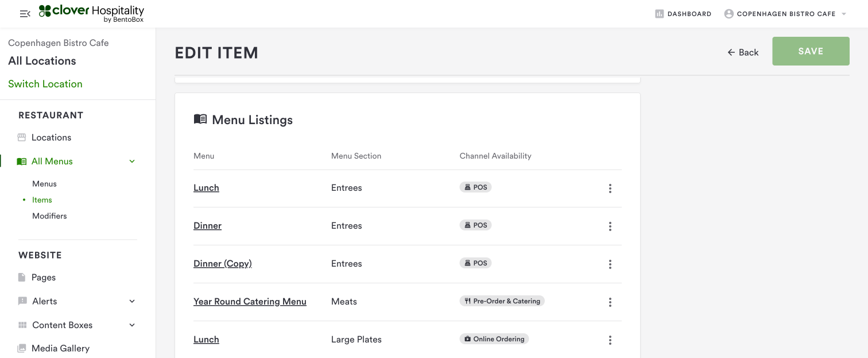Image resolution: width=868 pixels, height=358 pixels.
Task: Click the Switch Location link
Action: [45, 84]
